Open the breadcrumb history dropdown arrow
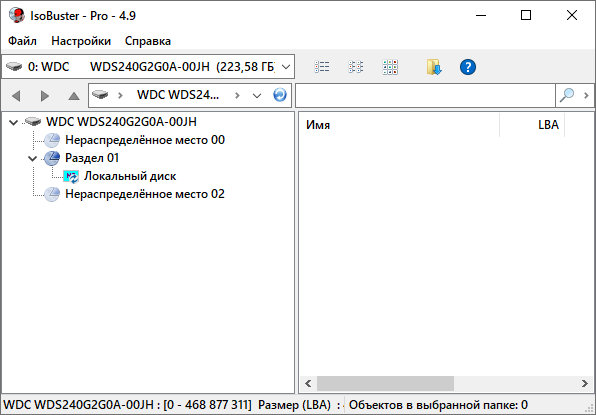The height and width of the screenshot is (415, 596). click(x=257, y=95)
